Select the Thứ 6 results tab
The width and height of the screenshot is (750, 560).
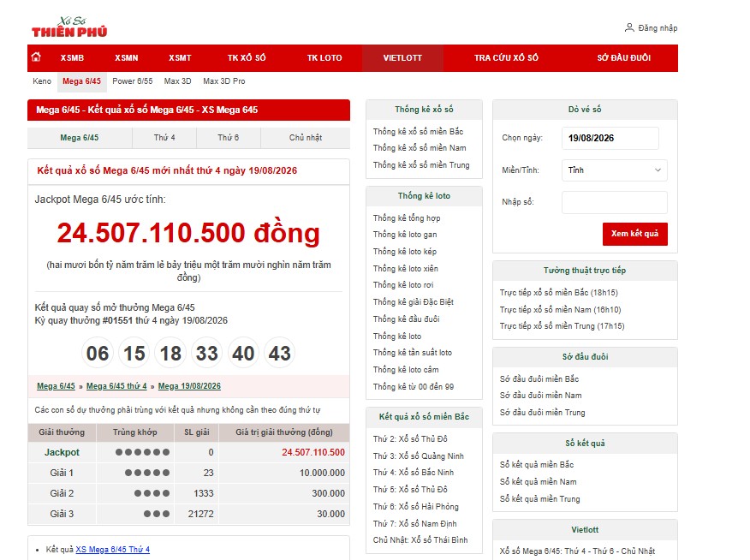click(229, 138)
